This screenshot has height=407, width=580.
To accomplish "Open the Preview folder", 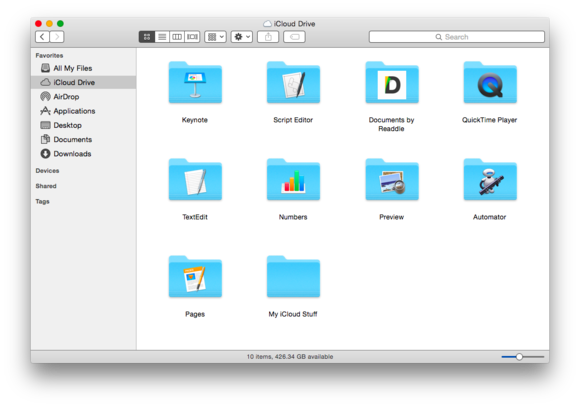I will point(392,180).
